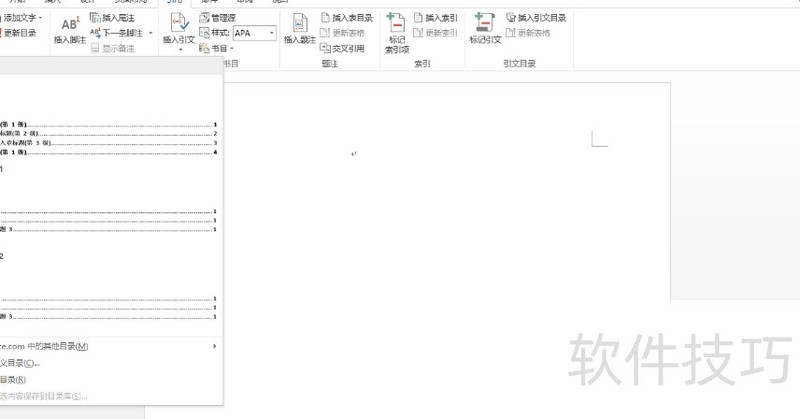Open the 添加文字 (Add Text) dropdown
Viewport: 800px width, 419px height.
pyautogui.click(x=20, y=18)
